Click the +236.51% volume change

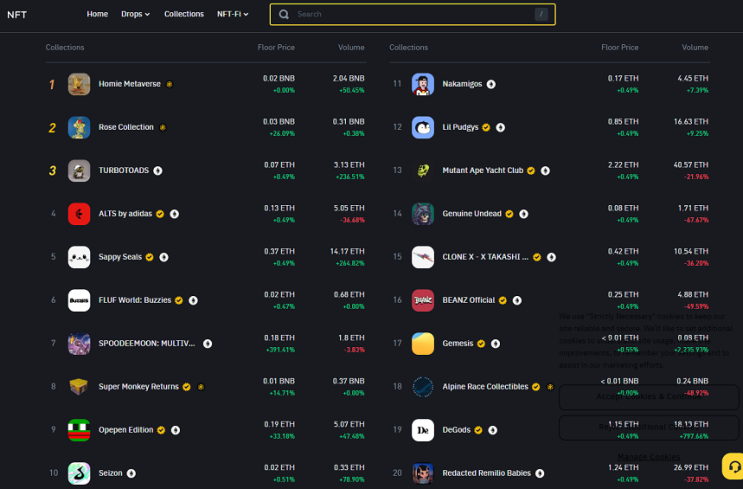[350, 177]
